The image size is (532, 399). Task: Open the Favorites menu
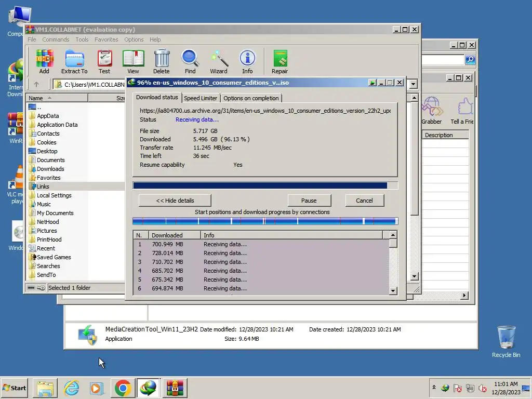coord(106,39)
